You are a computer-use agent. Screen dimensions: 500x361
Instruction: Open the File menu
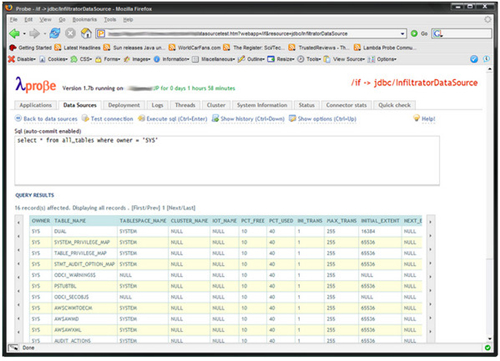pyautogui.click(x=13, y=20)
